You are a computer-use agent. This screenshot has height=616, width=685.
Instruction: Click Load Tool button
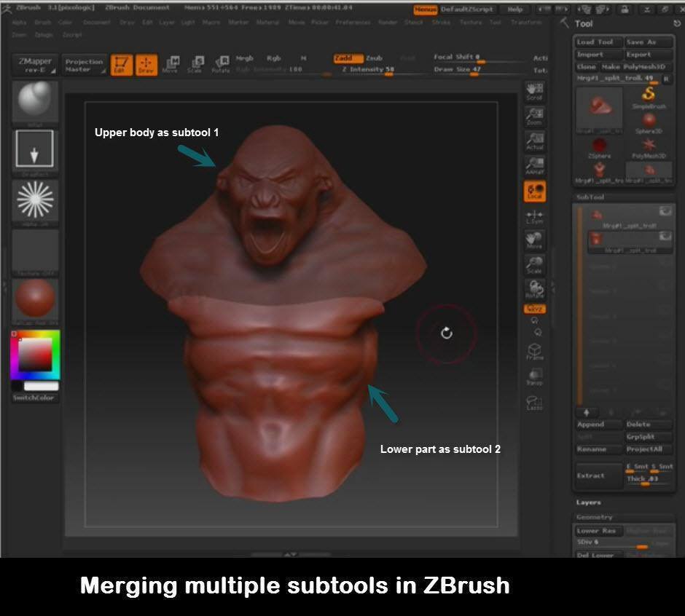coord(598,42)
